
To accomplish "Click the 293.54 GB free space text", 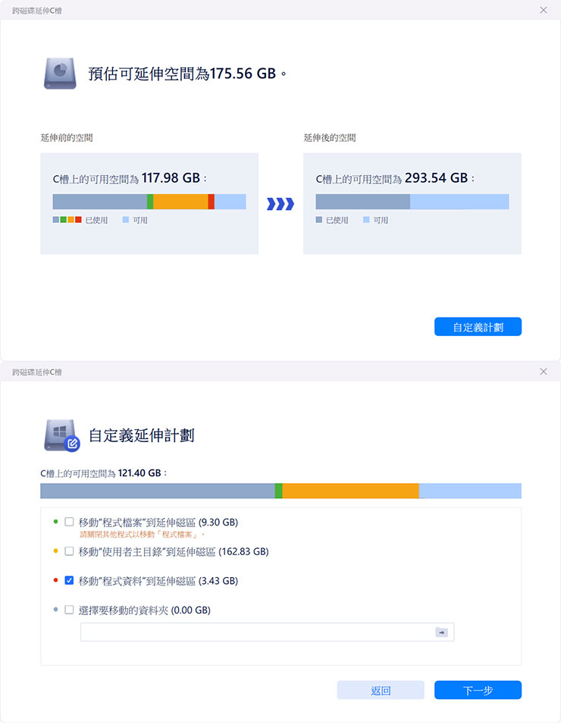I will coord(436,177).
